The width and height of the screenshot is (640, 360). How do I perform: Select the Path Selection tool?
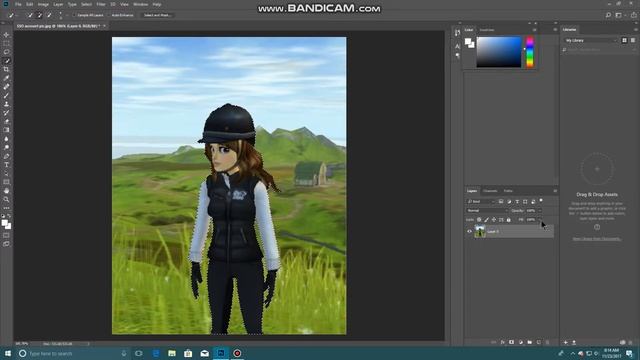click(x=6, y=173)
